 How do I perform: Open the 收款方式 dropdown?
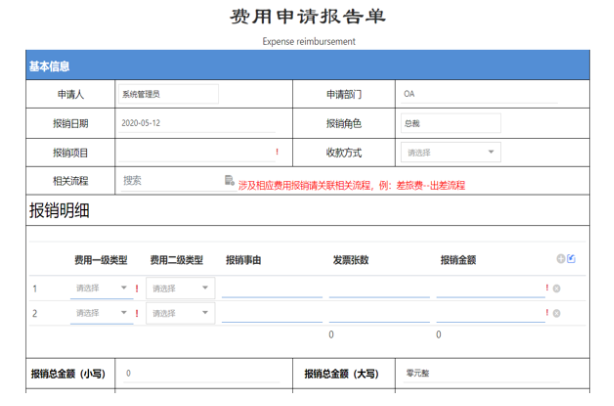450,152
